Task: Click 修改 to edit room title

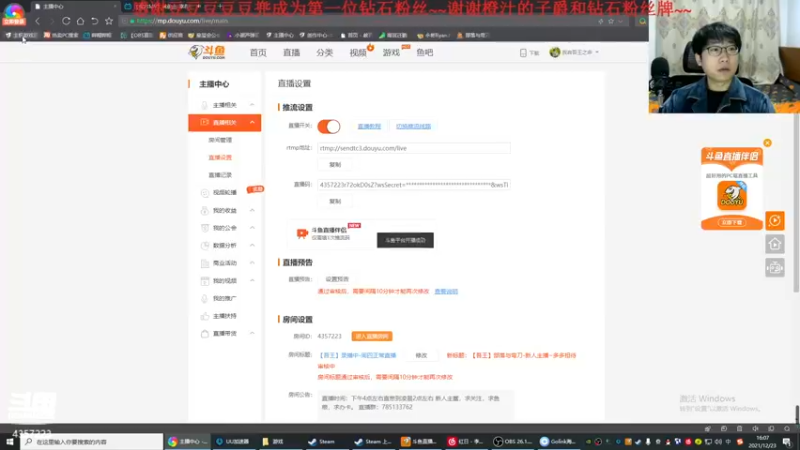Action: pos(421,355)
